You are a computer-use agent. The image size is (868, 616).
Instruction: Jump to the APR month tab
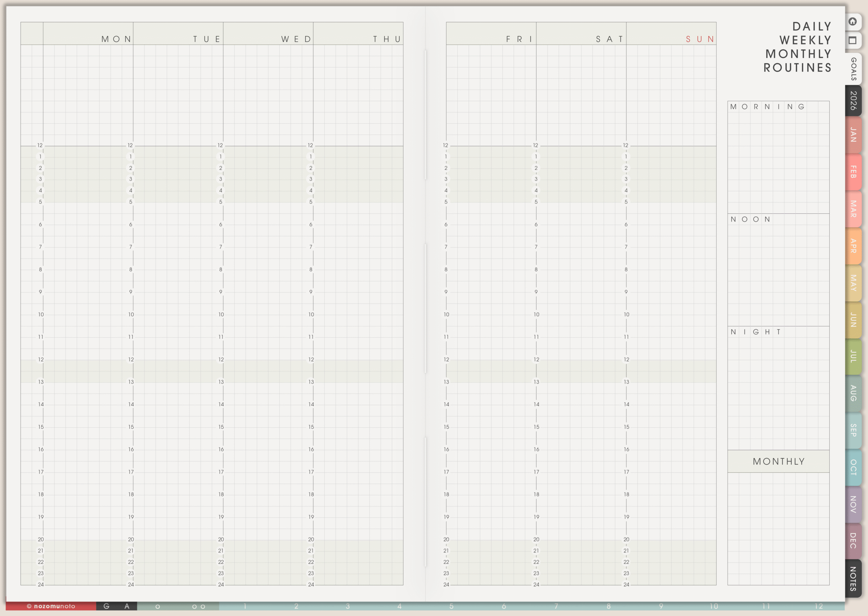click(853, 246)
